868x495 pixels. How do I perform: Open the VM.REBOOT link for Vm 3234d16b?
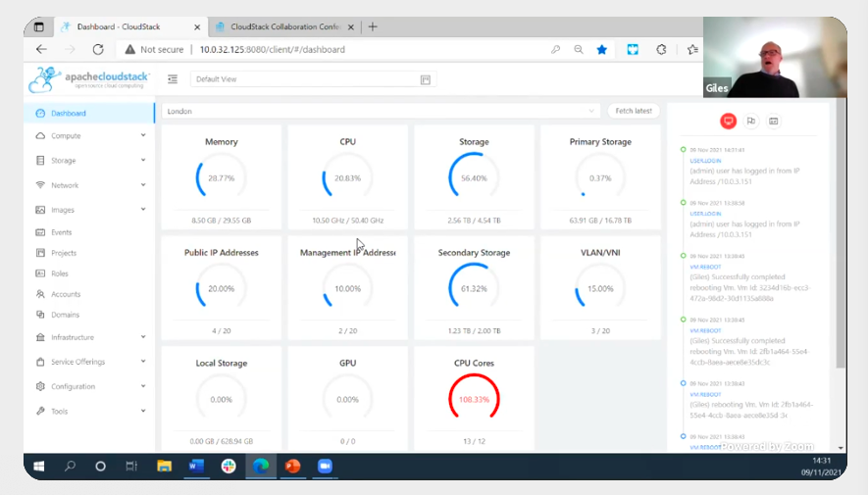[x=705, y=267]
